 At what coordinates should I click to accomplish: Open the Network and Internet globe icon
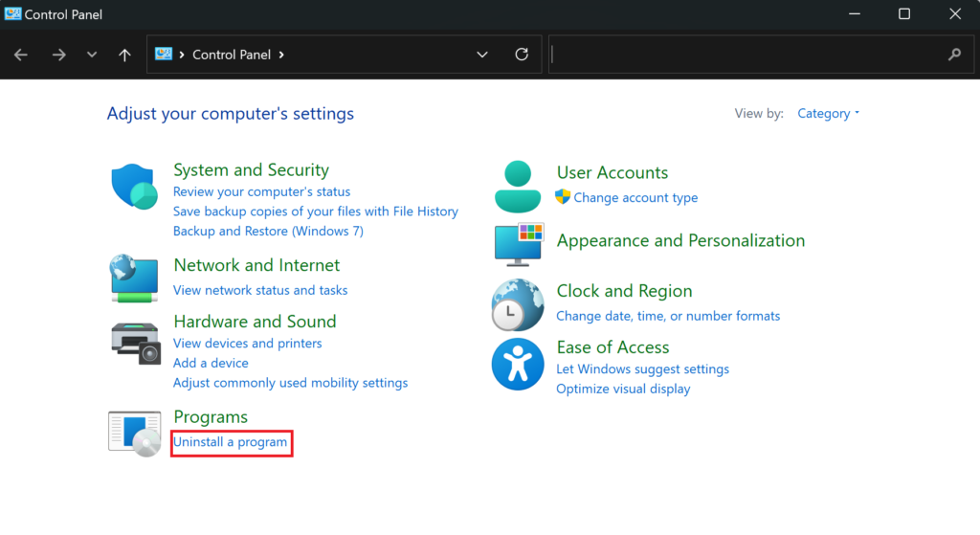(x=135, y=279)
